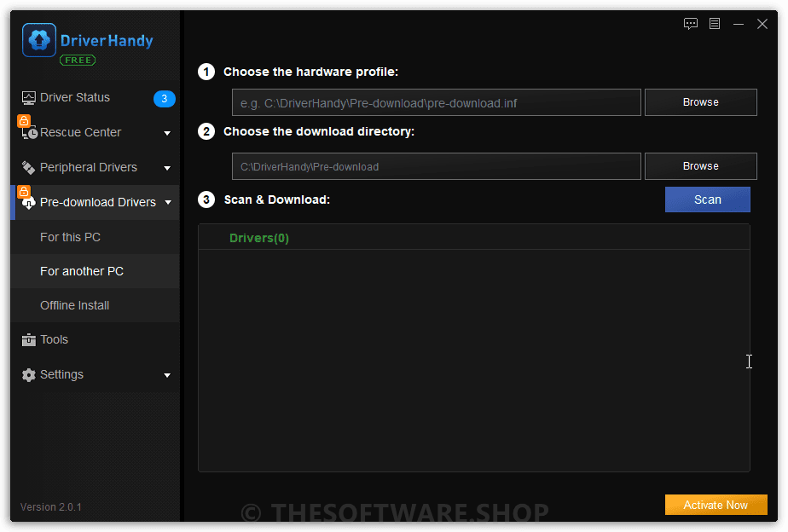Click the Drivers(0) list header
The width and height of the screenshot is (788, 532).
(258, 238)
